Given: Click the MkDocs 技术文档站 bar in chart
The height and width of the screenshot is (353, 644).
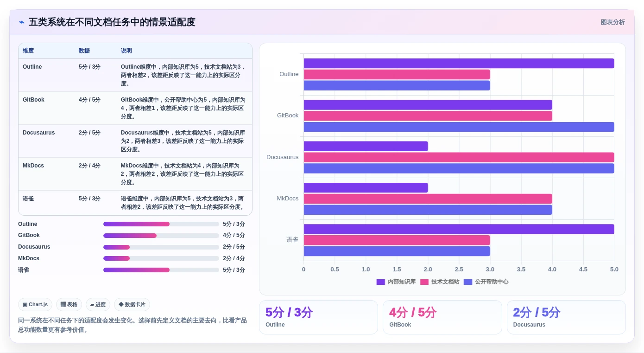Looking at the screenshot, I should click(x=428, y=199).
